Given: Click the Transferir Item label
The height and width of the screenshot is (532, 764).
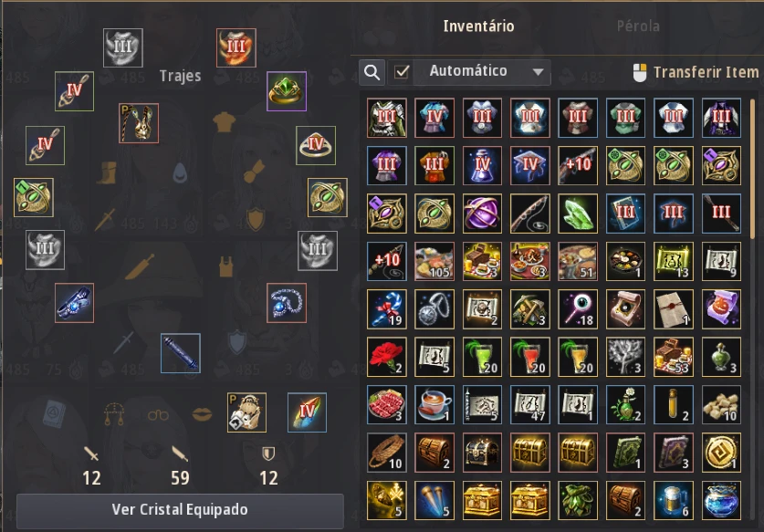Looking at the screenshot, I should point(706,73).
